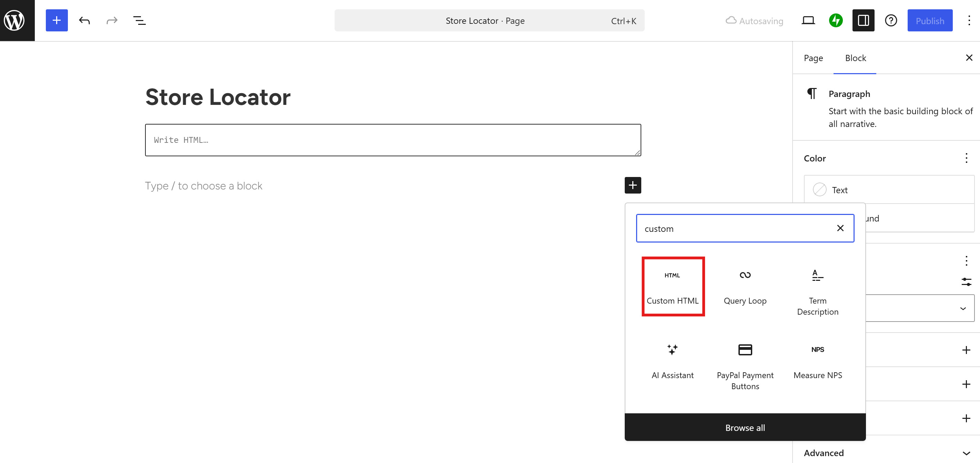The width and height of the screenshot is (980, 463).
Task: Click the Redo arrow in the toolbar
Action: coord(111,20)
